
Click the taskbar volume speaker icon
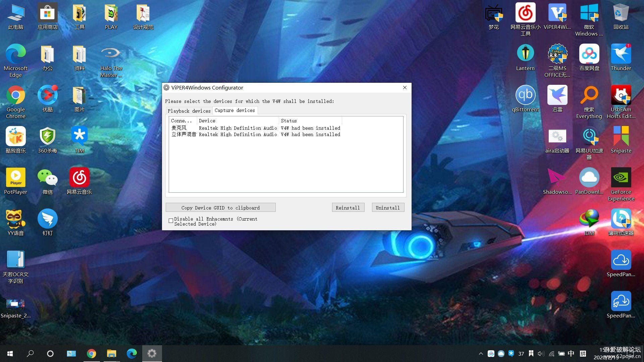(x=541, y=354)
